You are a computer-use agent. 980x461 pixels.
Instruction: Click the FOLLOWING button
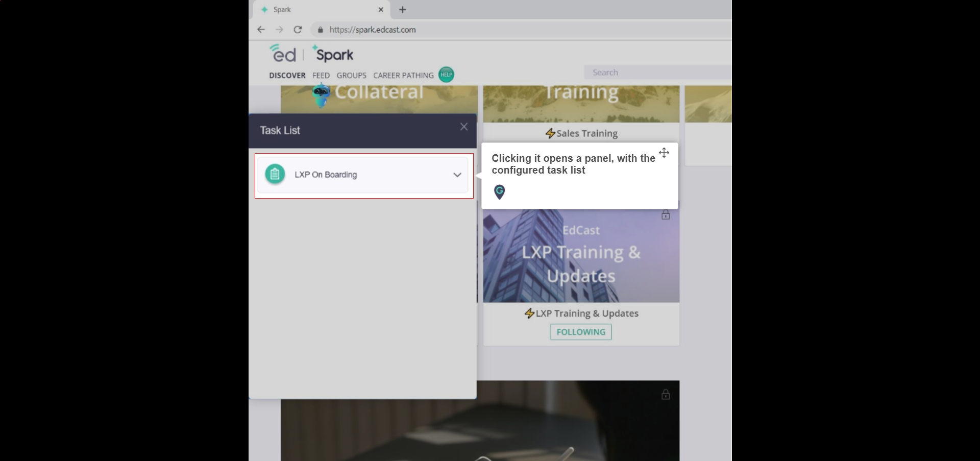581,332
